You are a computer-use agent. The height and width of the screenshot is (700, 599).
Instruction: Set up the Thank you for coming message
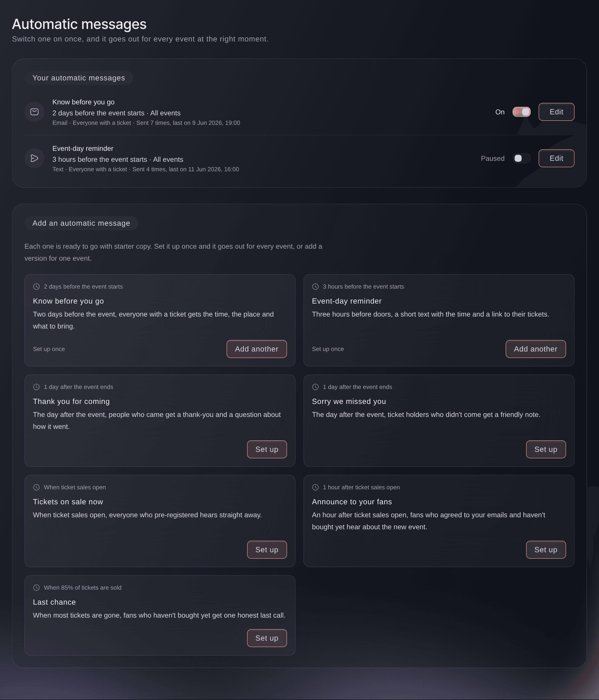coord(267,449)
